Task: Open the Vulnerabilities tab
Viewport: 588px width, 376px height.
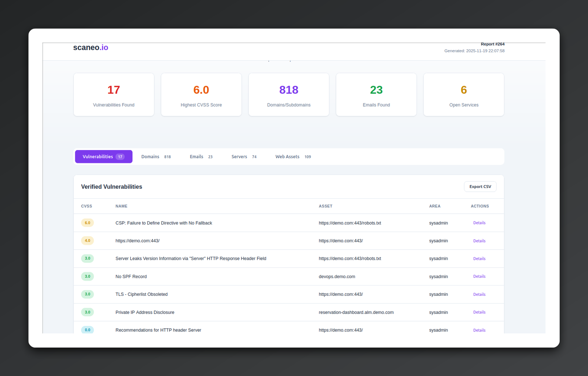Action: coord(103,157)
